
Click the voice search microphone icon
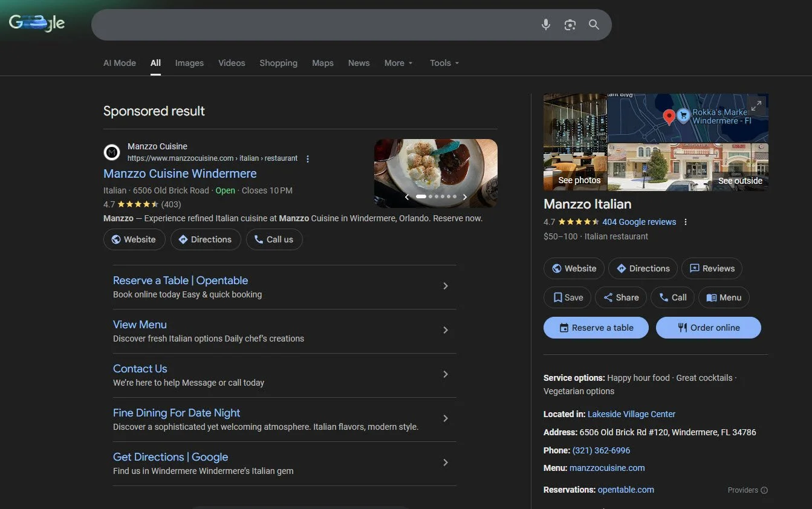[545, 25]
